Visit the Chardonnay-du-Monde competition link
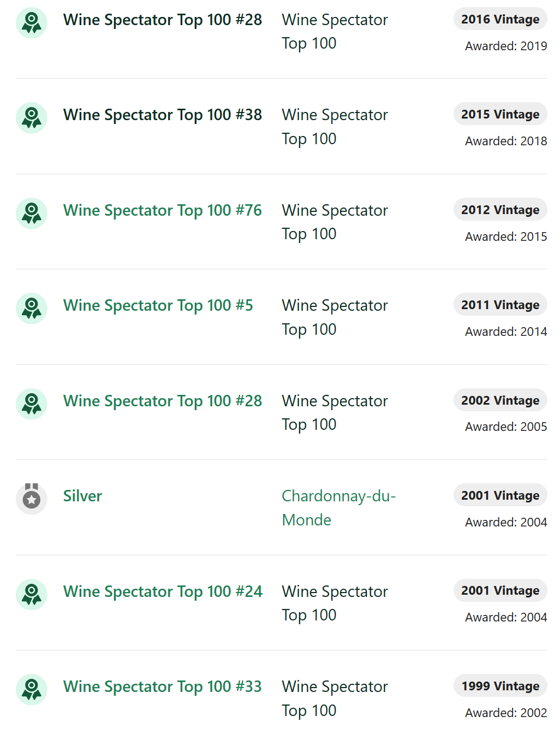The width and height of the screenshot is (560, 740). pyautogui.click(x=338, y=508)
